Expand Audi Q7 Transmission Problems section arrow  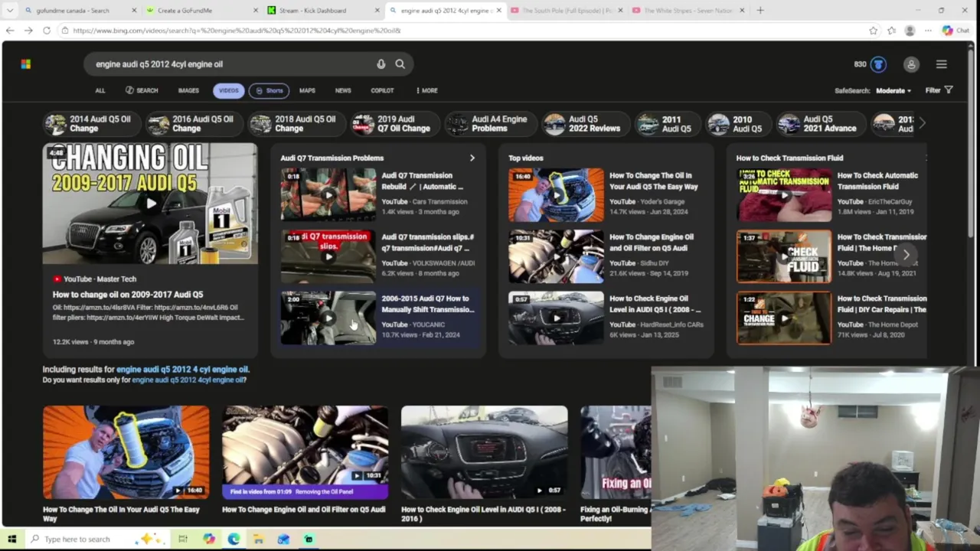coord(472,158)
